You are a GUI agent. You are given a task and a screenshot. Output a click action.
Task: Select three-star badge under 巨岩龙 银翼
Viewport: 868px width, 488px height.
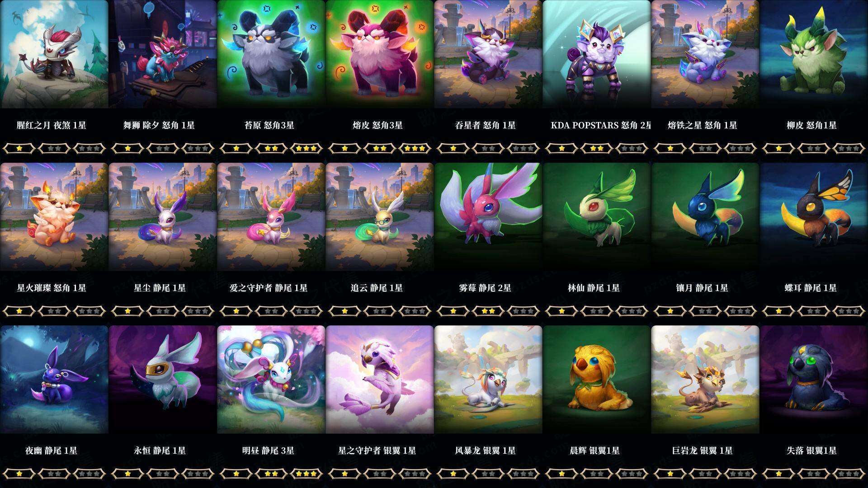coord(741,473)
